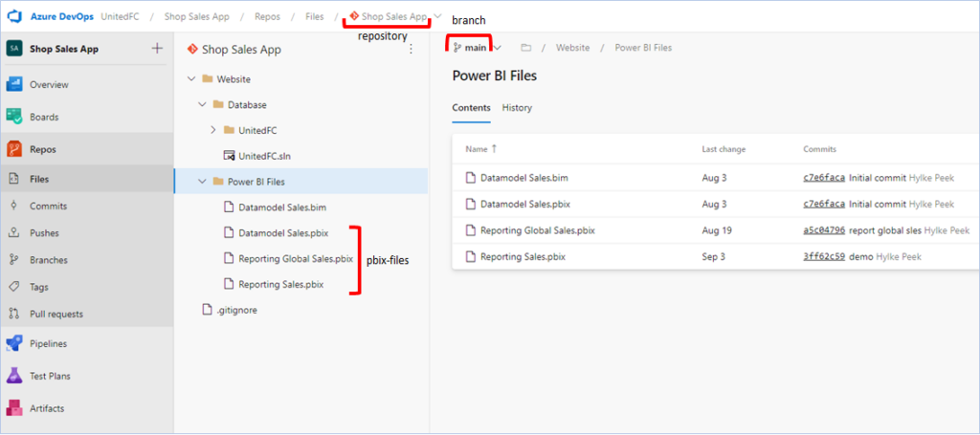
Task: Open the Pipelines rocket icon
Action: click(x=13, y=343)
